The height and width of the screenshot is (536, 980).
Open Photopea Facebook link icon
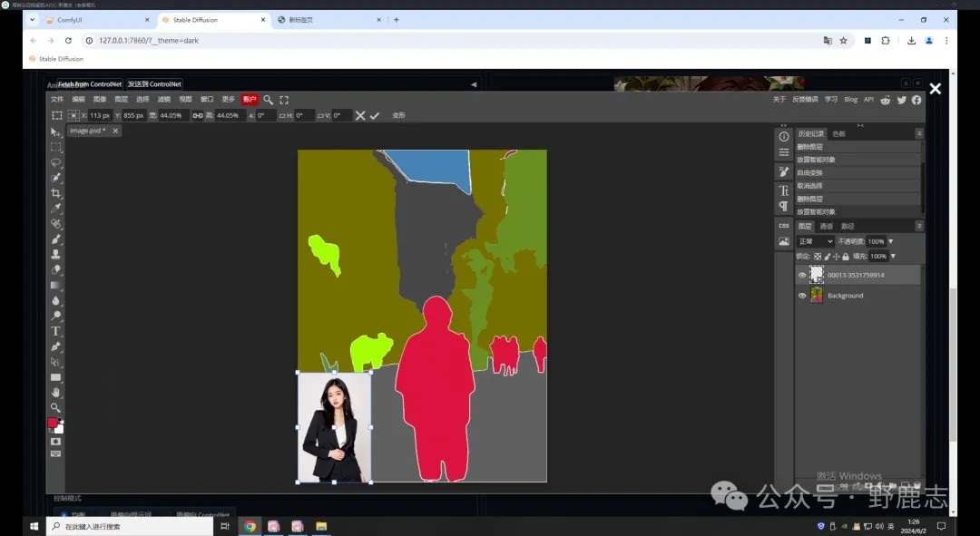point(916,100)
